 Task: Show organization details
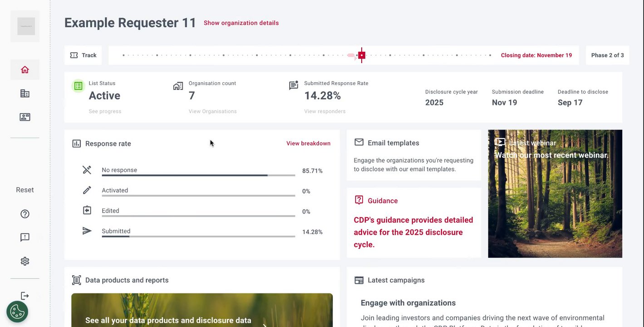pos(241,23)
